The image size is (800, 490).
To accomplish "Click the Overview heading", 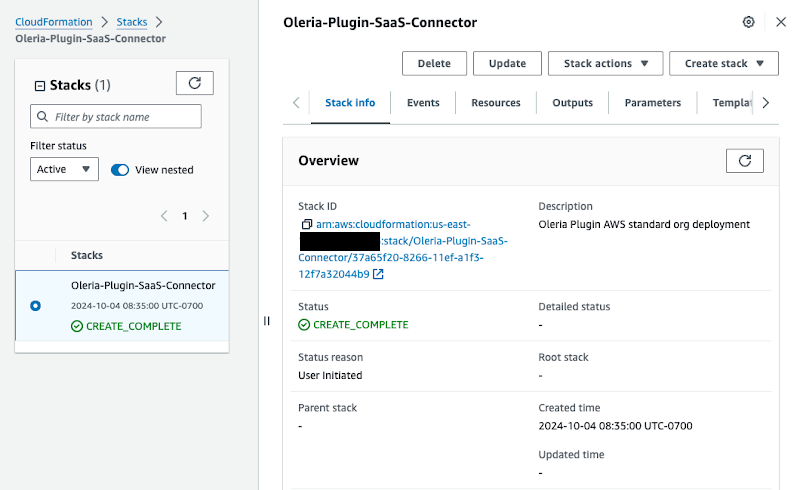I will coord(329,160).
